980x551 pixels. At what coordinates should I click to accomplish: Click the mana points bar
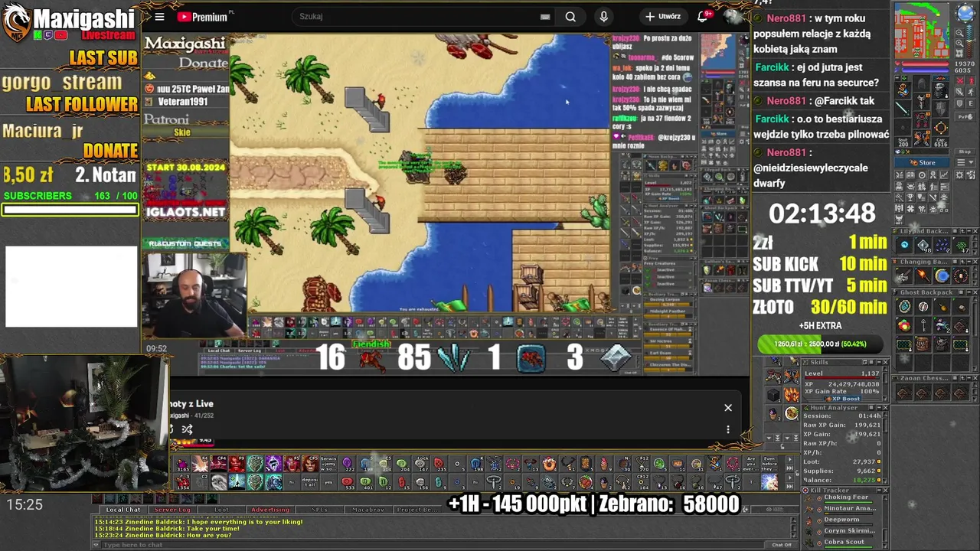(924, 70)
